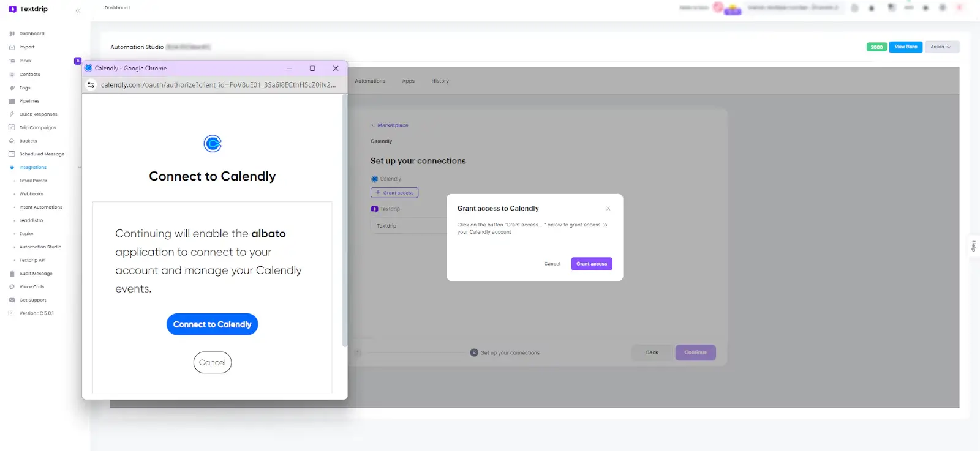Open the Buckets sidebar icon
Screen dimensions: 980x451
click(12, 141)
